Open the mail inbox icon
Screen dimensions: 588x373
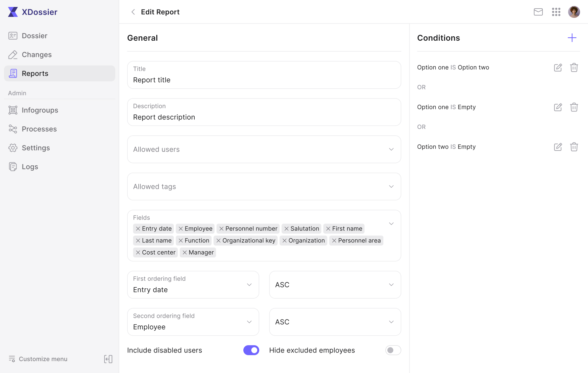point(538,12)
